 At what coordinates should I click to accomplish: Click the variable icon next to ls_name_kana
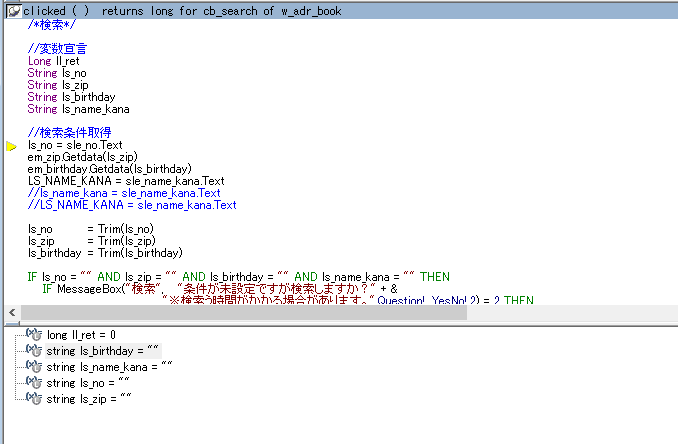coord(34,367)
